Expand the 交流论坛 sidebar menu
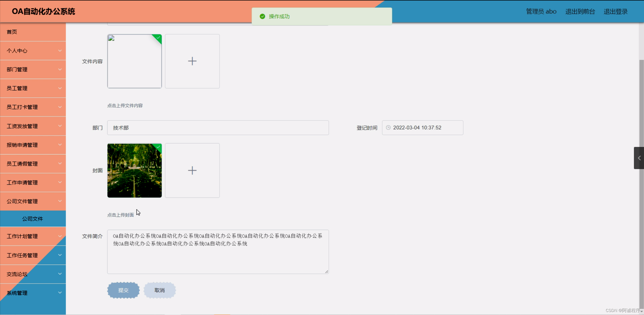Viewport: 644px width, 315px height. 33,274
